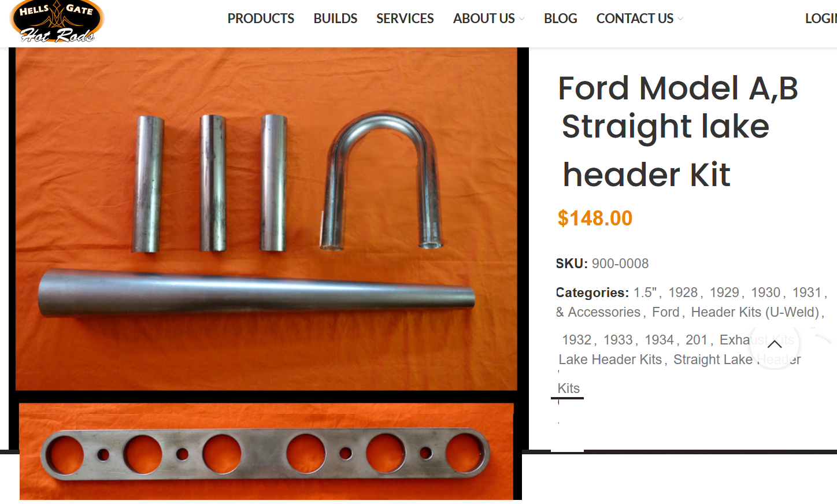Viewport: 837px width, 504px height.
Task: Expand the About Us dropdown chevron
Action: click(x=522, y=19)
